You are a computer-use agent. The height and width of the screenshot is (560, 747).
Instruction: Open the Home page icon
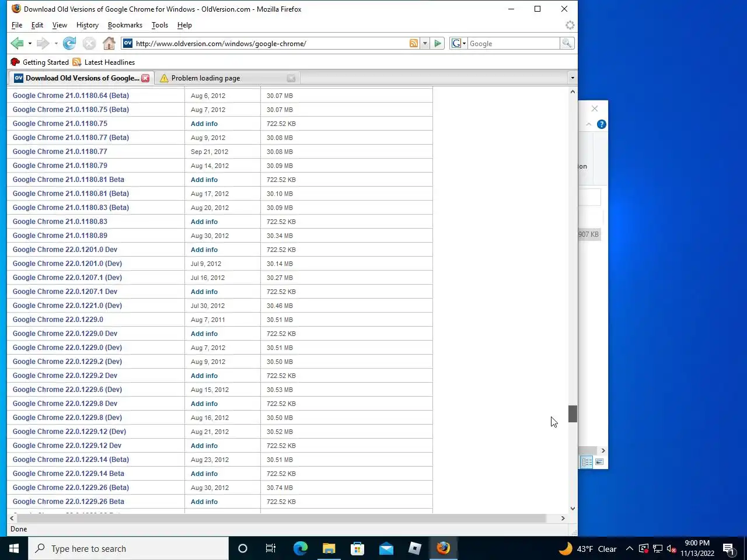109,43
